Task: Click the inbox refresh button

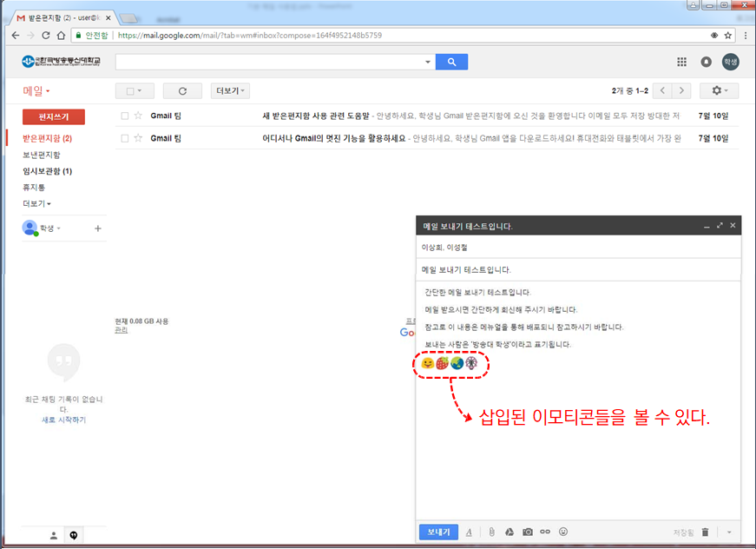Action: click(x=182, y=90)
